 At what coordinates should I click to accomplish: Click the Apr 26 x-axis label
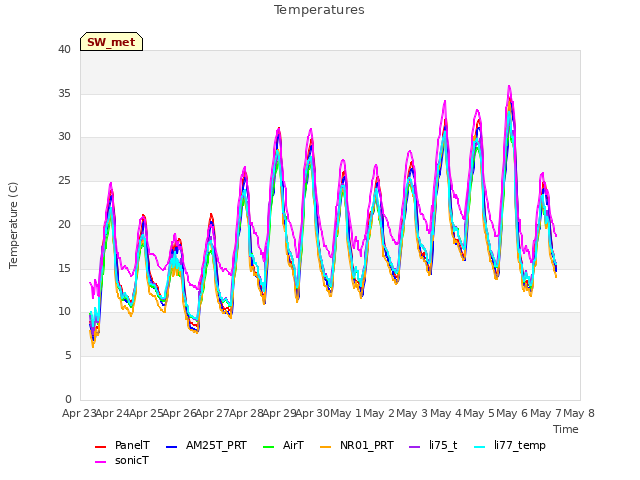pos(180,413)
